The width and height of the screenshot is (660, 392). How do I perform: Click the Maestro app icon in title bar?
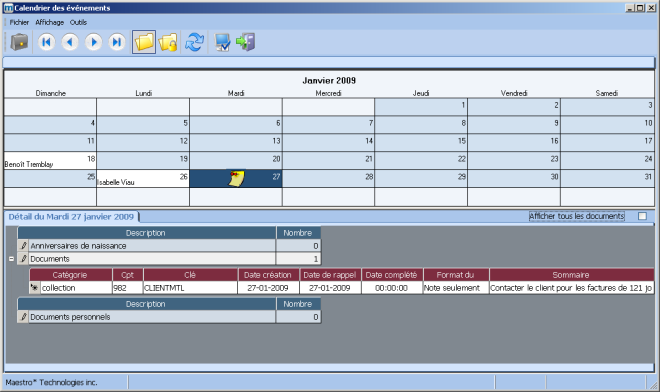click(8, 8)
